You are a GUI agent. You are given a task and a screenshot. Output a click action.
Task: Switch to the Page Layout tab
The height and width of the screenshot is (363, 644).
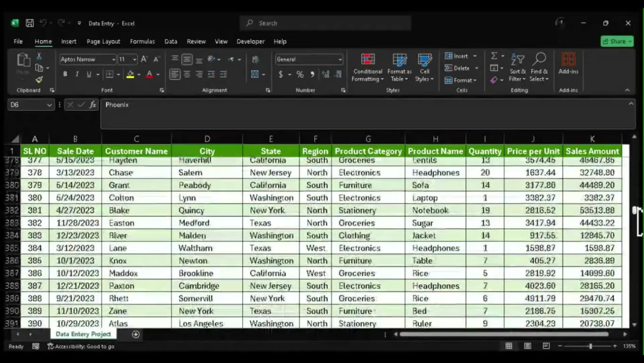click(x=103, y=41)
